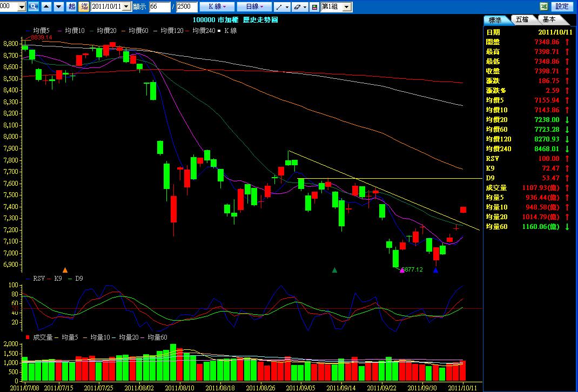Click the dark green triangle marker
The image size is (578, 392).
coord(335,270)
